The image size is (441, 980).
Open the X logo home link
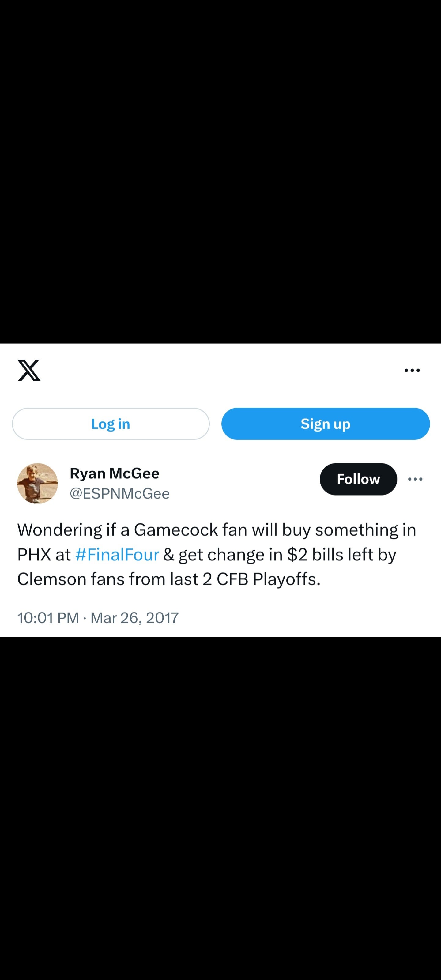(29, 370)
